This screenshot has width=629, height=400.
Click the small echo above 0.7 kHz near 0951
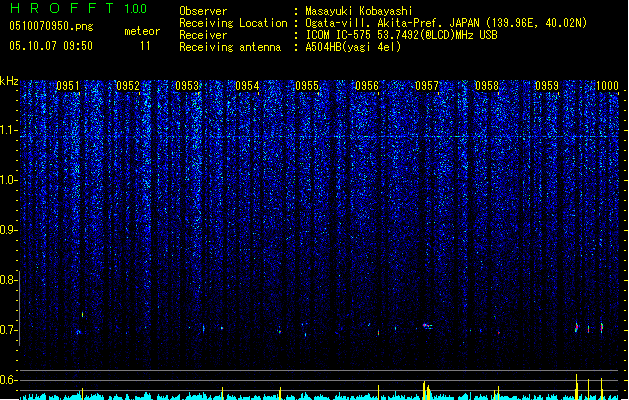coord(83,315)
